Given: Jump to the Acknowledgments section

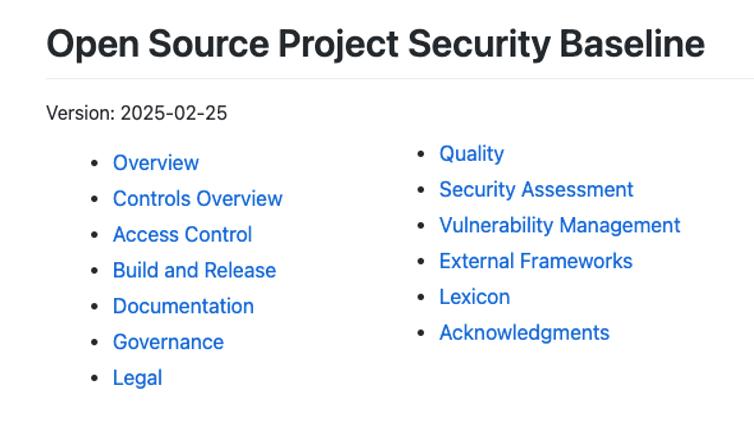Looking at the screenshot, I should pyautogui.click(x=524, y=334).
